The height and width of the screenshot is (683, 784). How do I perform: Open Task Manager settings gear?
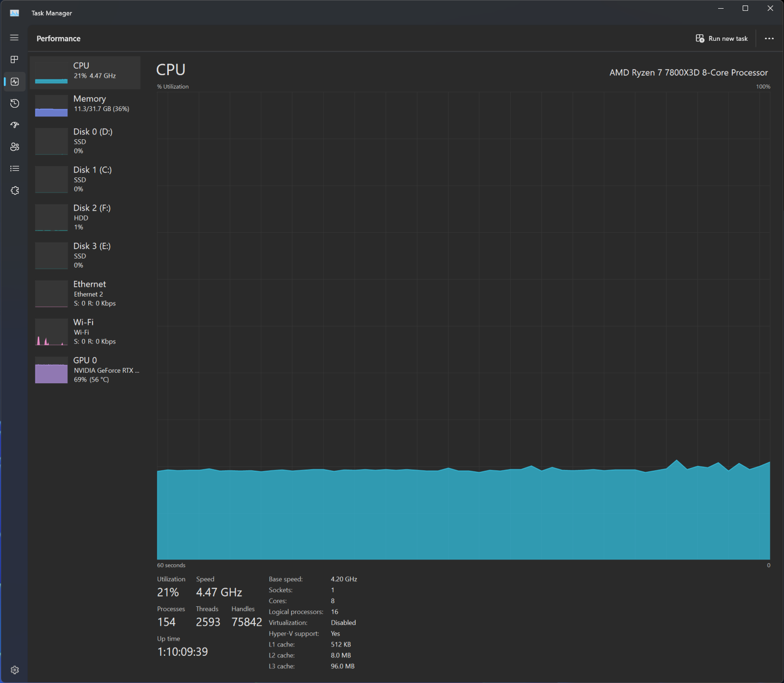[x=15, y=670]
